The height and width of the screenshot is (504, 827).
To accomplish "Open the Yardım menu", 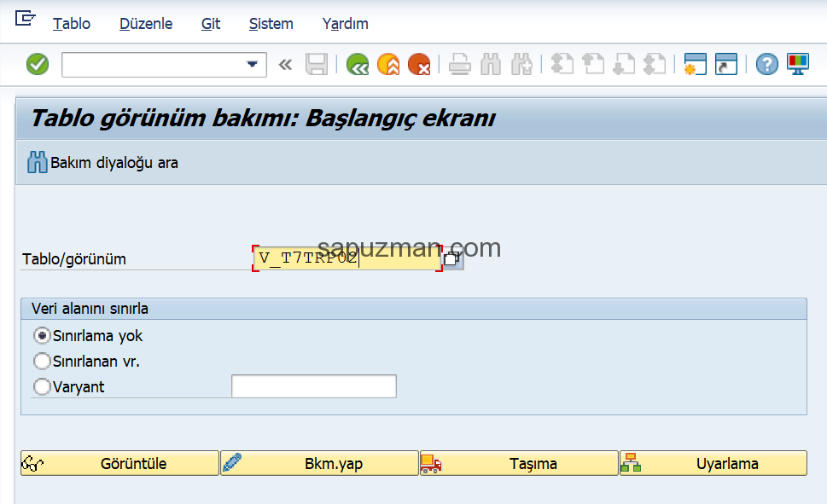I will [x=346, y=24].
